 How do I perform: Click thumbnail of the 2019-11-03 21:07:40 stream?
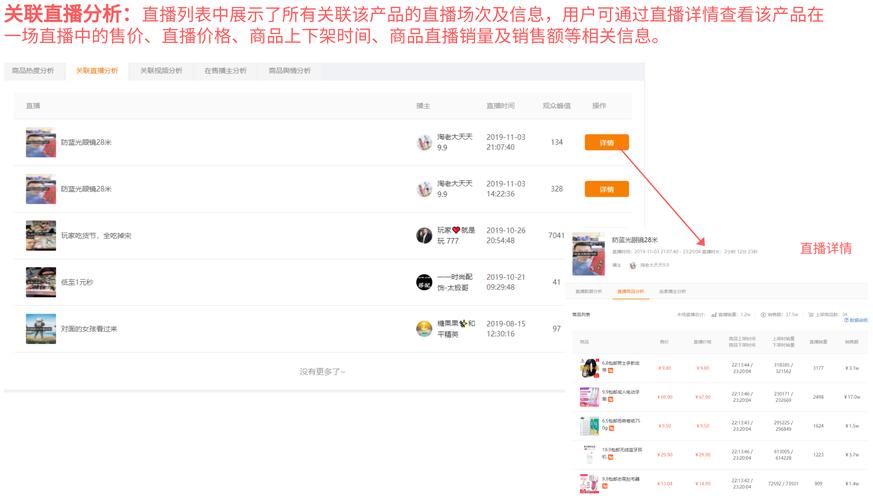pos(41,143)
